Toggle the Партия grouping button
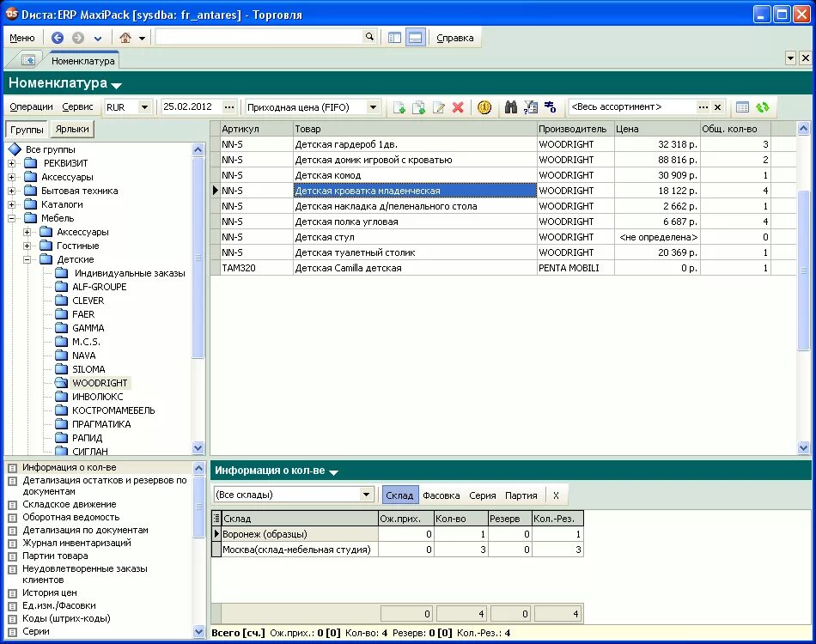 tap(521, 495)
